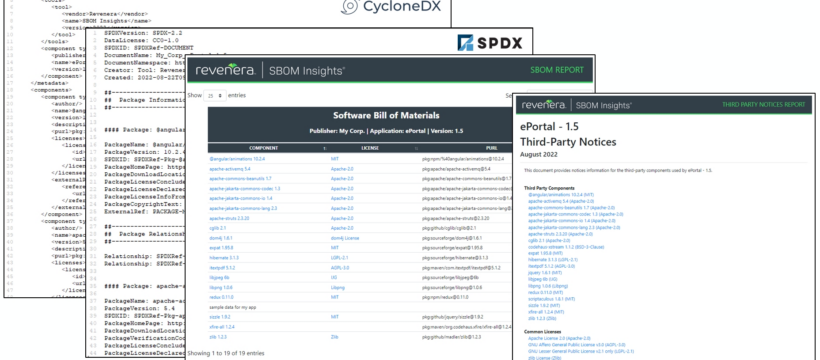Click the 'ePortal - 1.5' notices title
Screen dimensions: 820x360
point(549,127)
